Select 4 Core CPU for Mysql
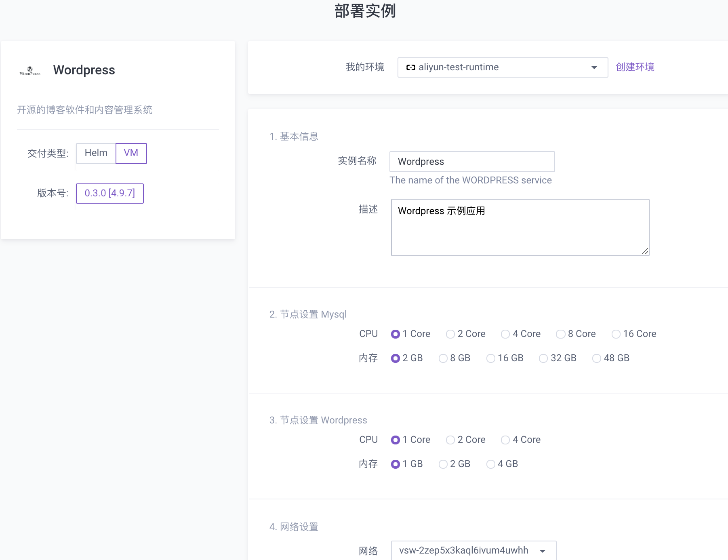The image size is (728, 560). tap(505, 334)
